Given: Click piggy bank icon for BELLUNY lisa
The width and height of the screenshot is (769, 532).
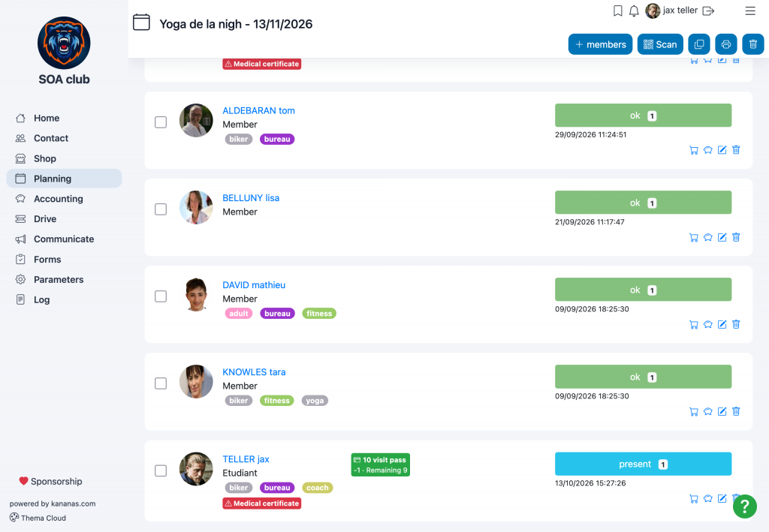Looking at the screenshot, I should pos(707,238).
